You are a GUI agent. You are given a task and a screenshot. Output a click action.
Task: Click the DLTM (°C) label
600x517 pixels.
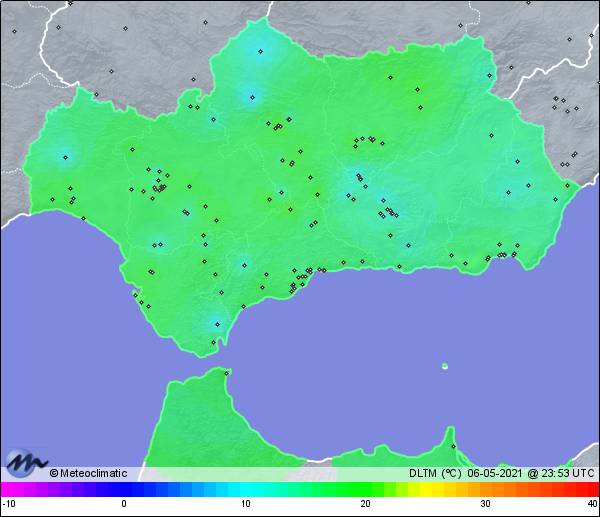tap(435, 473)
